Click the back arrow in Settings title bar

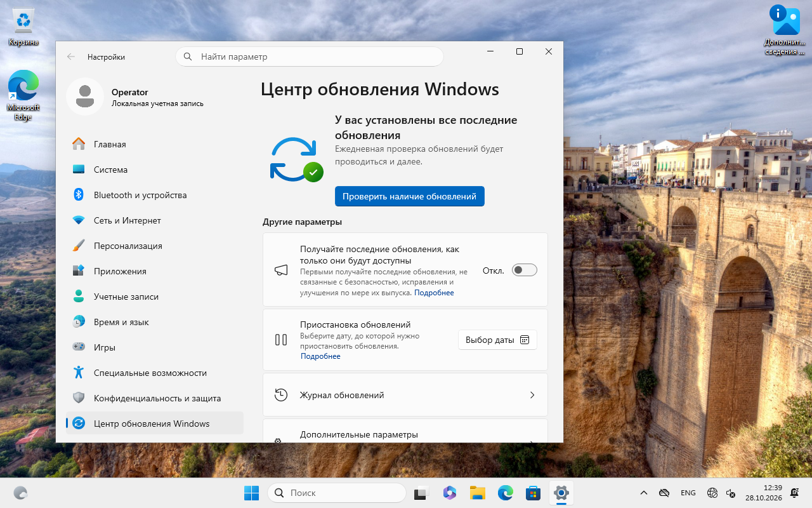[71, 57]
